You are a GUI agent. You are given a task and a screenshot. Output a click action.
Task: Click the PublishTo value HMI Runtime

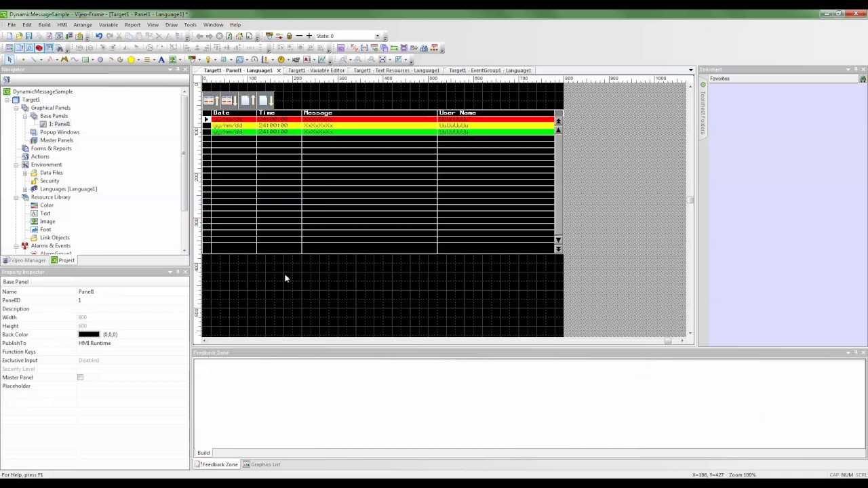click(133, 343)
